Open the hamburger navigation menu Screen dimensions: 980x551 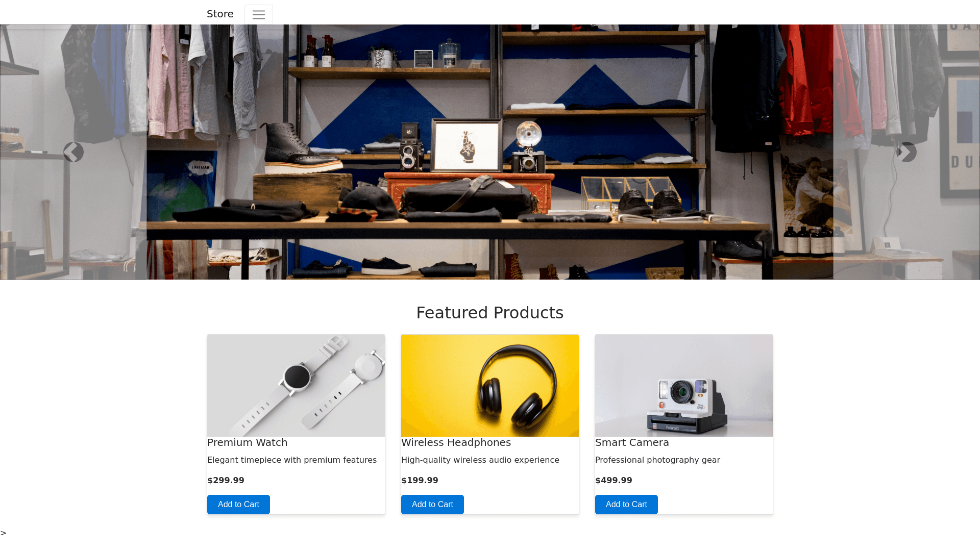click(259, 15)
